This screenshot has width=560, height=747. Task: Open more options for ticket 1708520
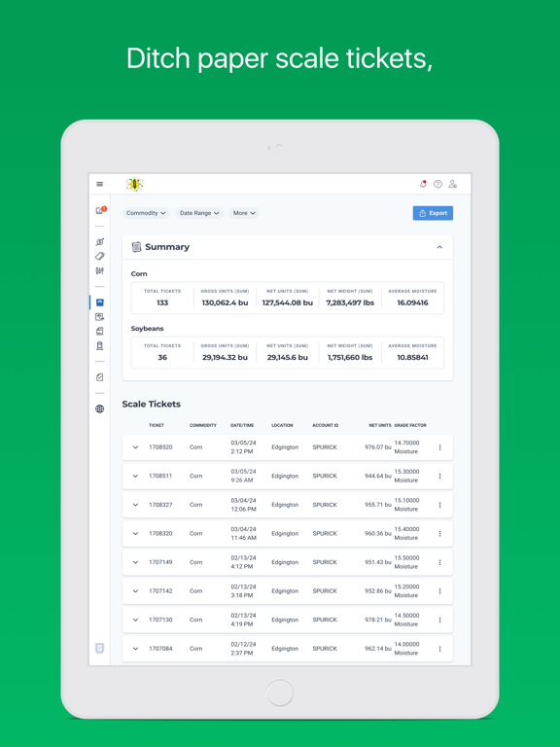point(439,447)
